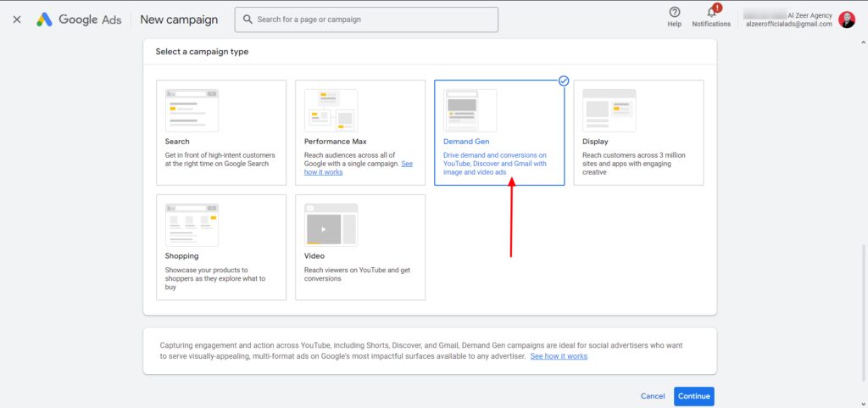Click the Cancel button
Viewport: 868px width, 408px height.
(653, 396)
